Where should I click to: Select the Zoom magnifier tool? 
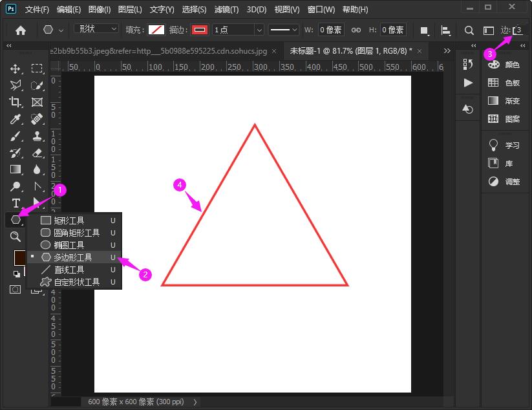tap(16, 237)
